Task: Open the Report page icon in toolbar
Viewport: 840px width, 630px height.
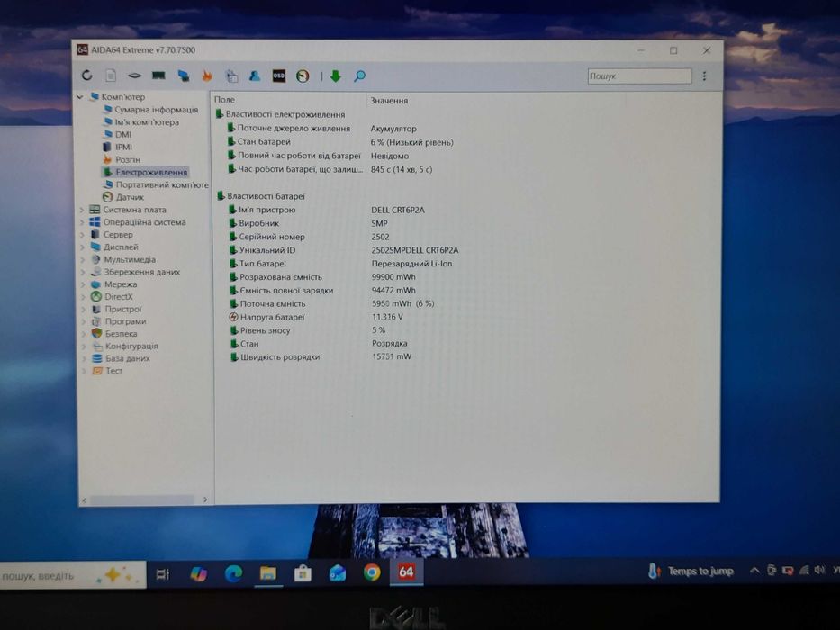Action: [111, 76]
